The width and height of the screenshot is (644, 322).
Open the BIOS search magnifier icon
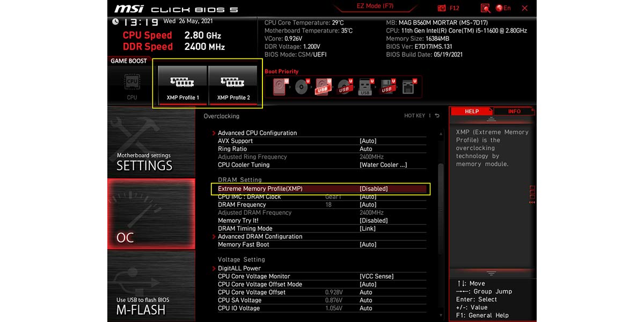(485, 8)
